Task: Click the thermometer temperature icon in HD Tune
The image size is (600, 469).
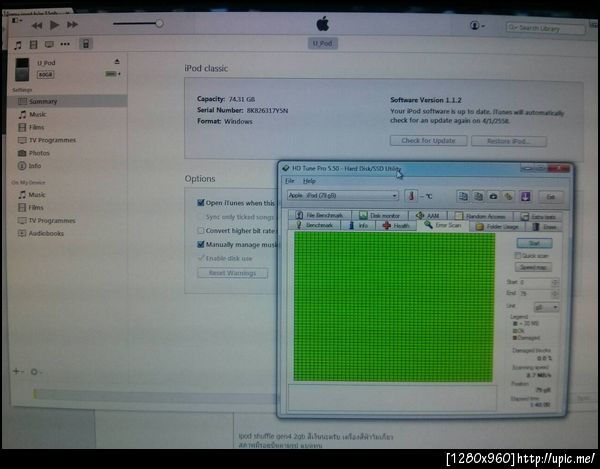Action: click(411, 196)
